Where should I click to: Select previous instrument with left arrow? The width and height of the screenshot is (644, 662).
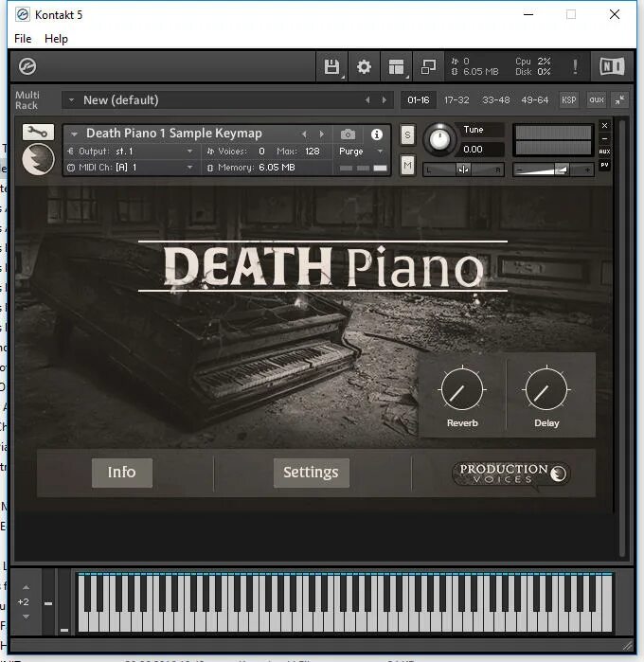click(304, 134)
